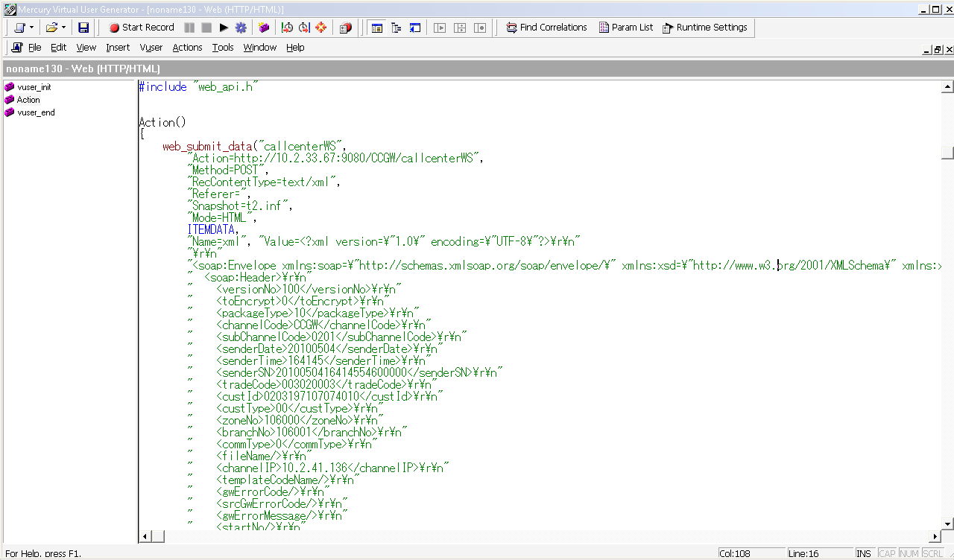Click the Find Correlations button
The height and width of the screenshot is (560, 954).
[x=546, y=28]
